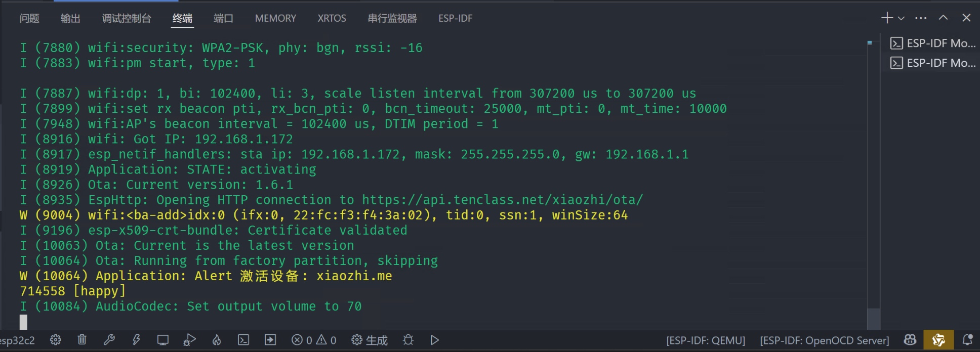Open ESP-IDF terminal icon in status bar

(x=243, y=340)
